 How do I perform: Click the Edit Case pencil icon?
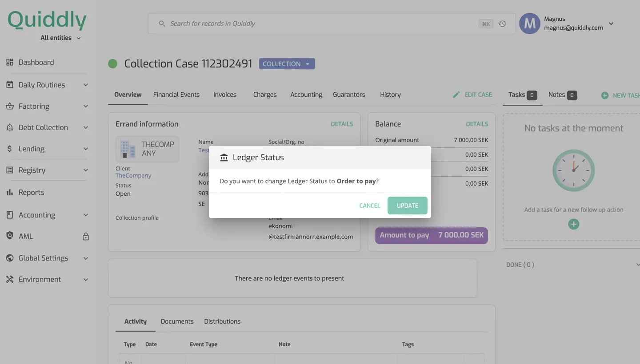tap(456, 95)
